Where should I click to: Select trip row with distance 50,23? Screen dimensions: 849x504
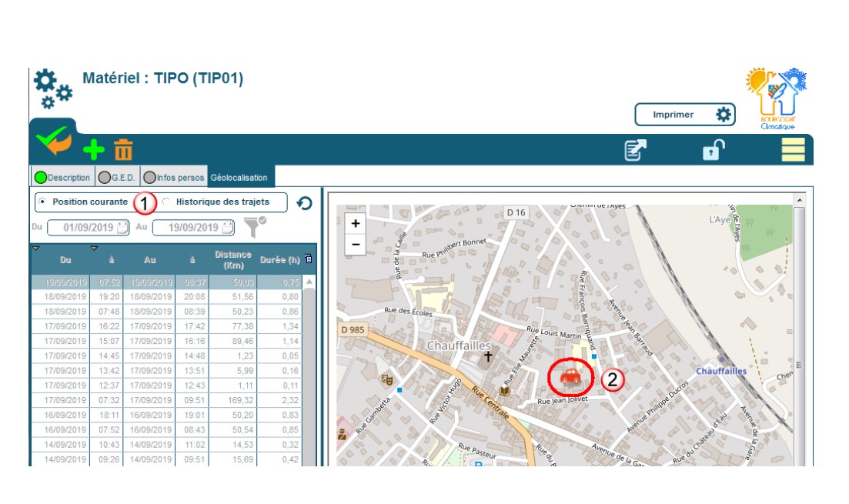click(x=167, y=312)
